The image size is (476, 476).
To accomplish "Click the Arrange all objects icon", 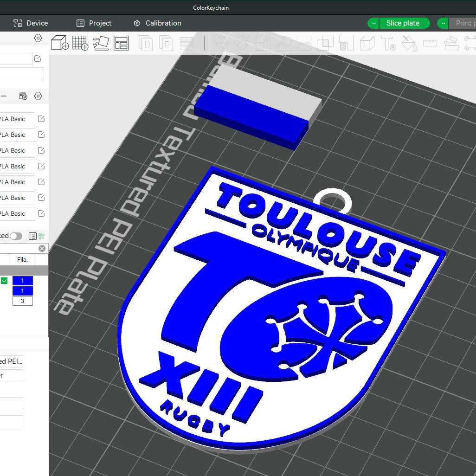I will coord(121,43).
